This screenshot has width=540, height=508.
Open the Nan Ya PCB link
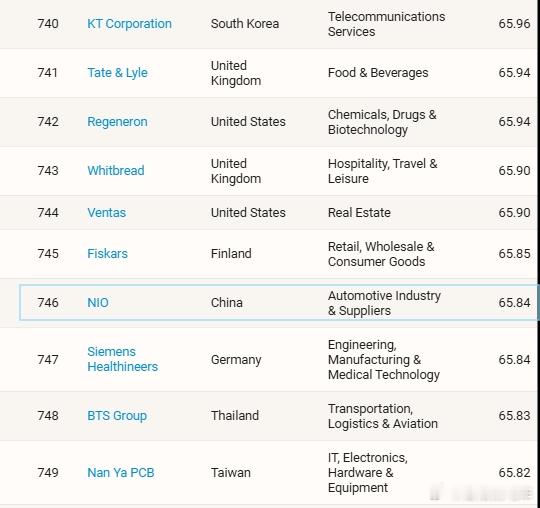coord(121,473)
